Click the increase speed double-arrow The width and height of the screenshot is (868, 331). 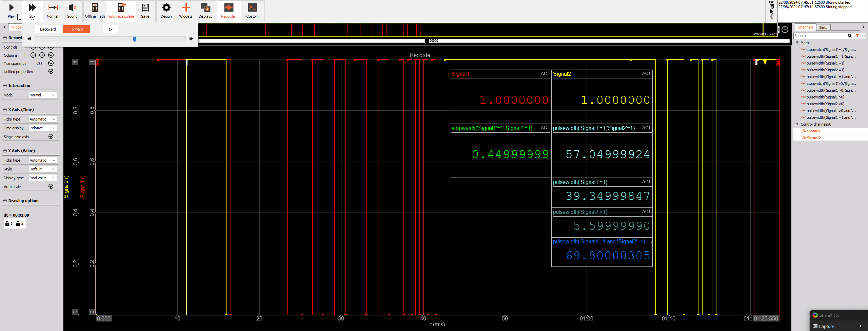point(191,39)
